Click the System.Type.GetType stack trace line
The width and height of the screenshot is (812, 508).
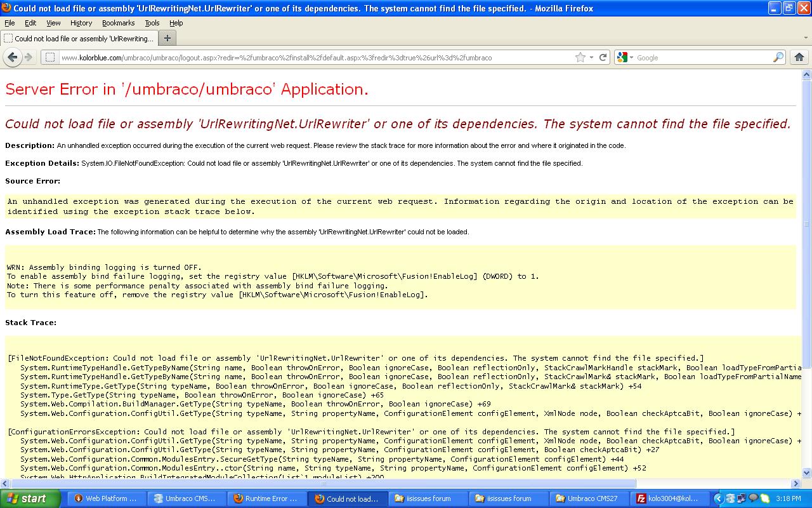[x=202, y=395]
